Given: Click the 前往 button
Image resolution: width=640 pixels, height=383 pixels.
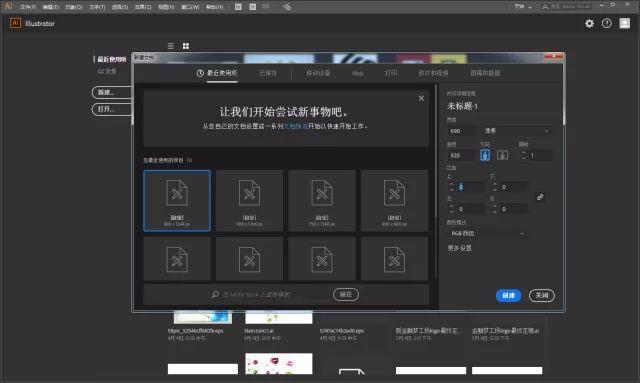Looking at the screenshot, I should (x=346, y=294).
